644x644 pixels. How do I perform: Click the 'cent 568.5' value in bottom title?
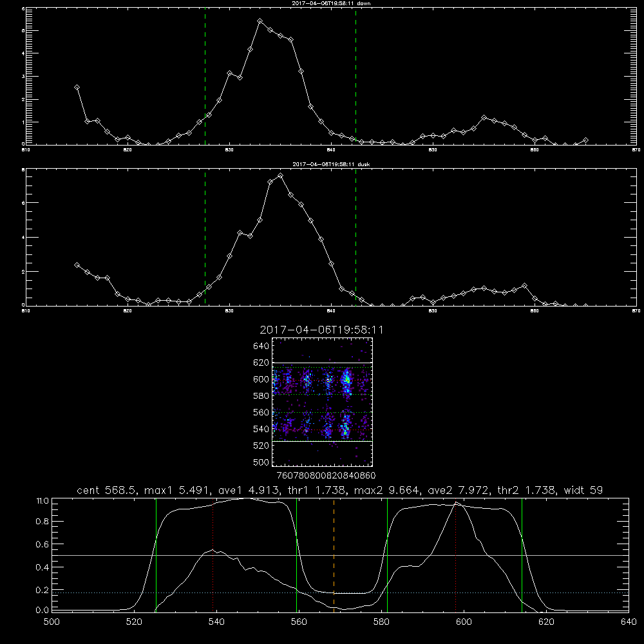pos(107,490)
